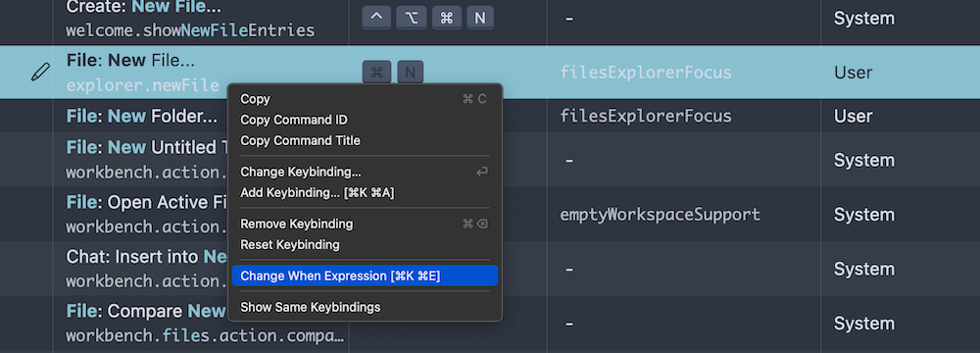This screenshot has height=353, width=980.
Task: Click filesExplorerFocus in the New Folder row
Action: click(x=646, y=116)
